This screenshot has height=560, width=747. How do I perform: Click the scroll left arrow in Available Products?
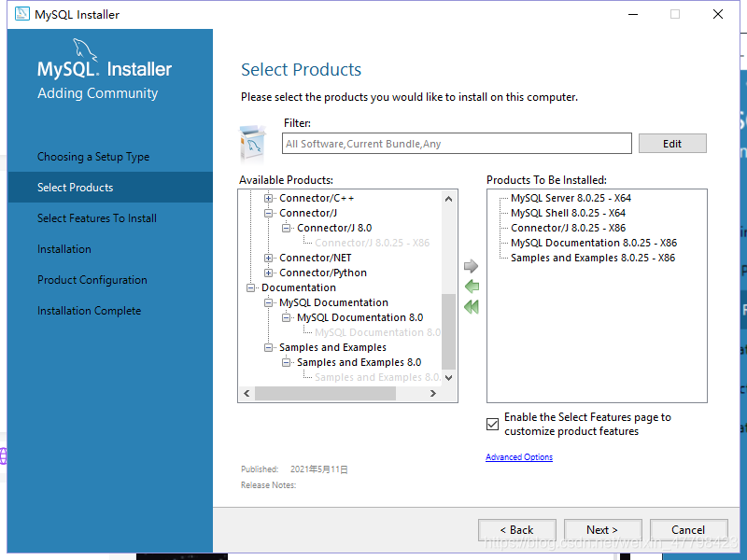pyautogui.click(x=247, y=393)
